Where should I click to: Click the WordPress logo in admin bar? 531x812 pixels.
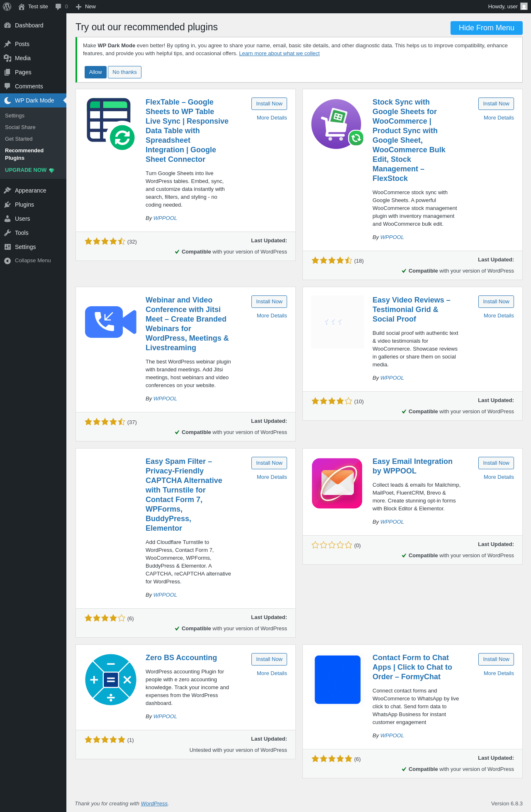(x=7, y=7)
